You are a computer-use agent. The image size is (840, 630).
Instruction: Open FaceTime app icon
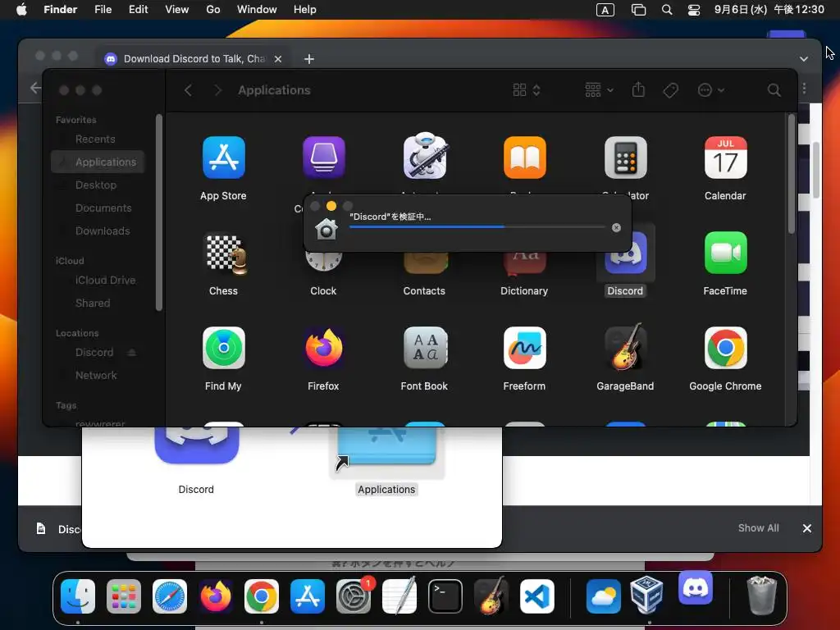[725, 253]
